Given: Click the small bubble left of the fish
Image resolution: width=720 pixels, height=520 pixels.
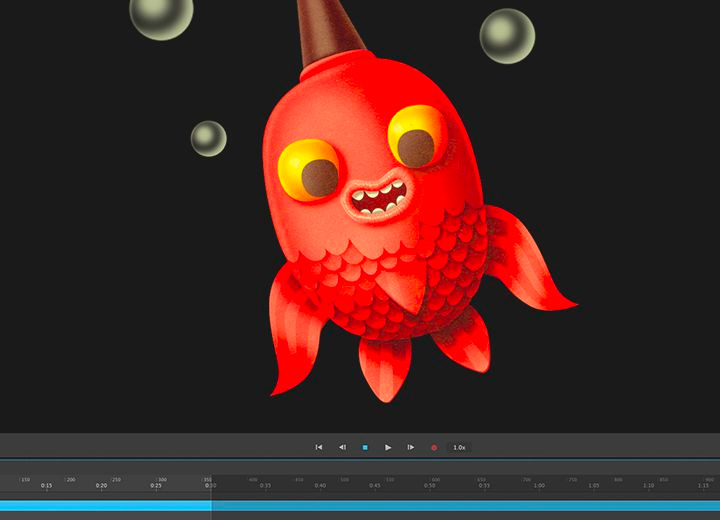Looking at the screenshot, I should (208, 138).
